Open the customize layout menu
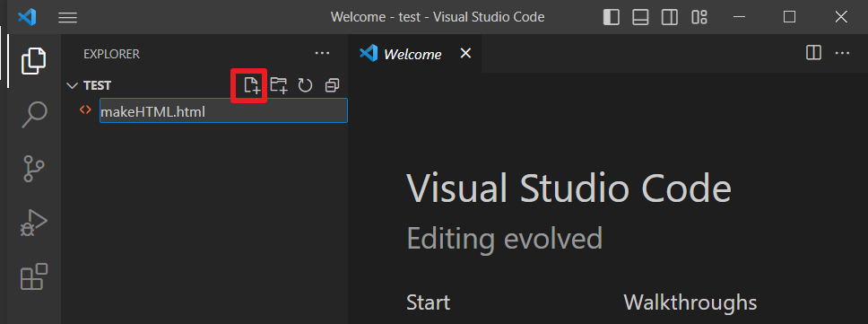 tap(699, 18)
